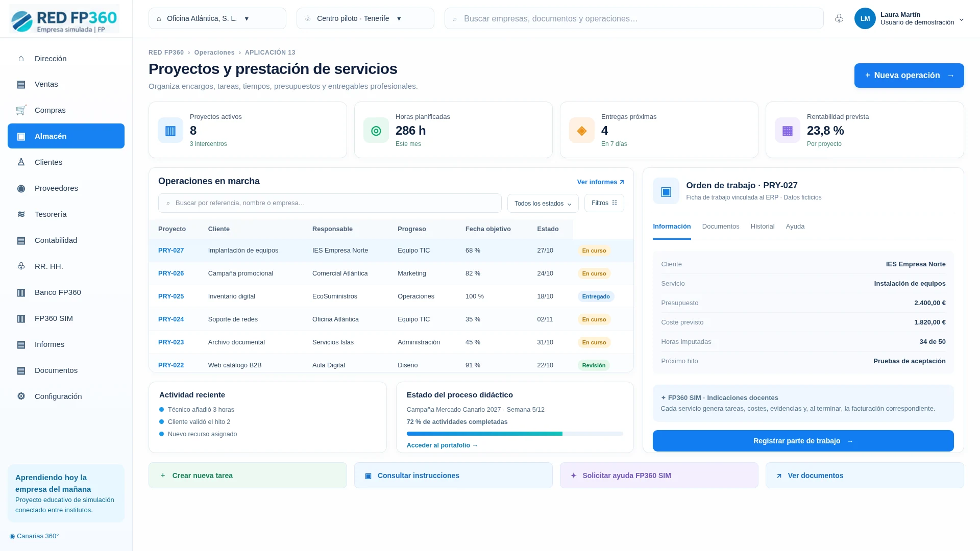
Task: Click the Buscar por referencia search field
Action: point(330,203)
